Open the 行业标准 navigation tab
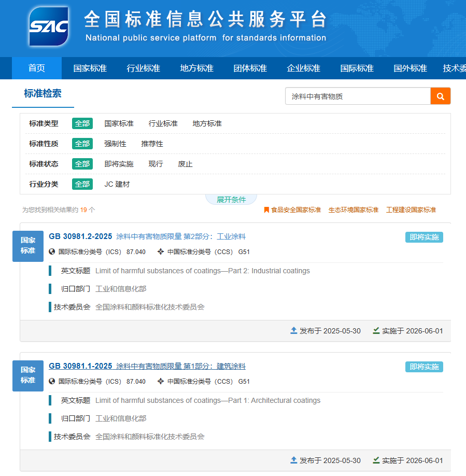466x476 pixels. pos(144,68)
